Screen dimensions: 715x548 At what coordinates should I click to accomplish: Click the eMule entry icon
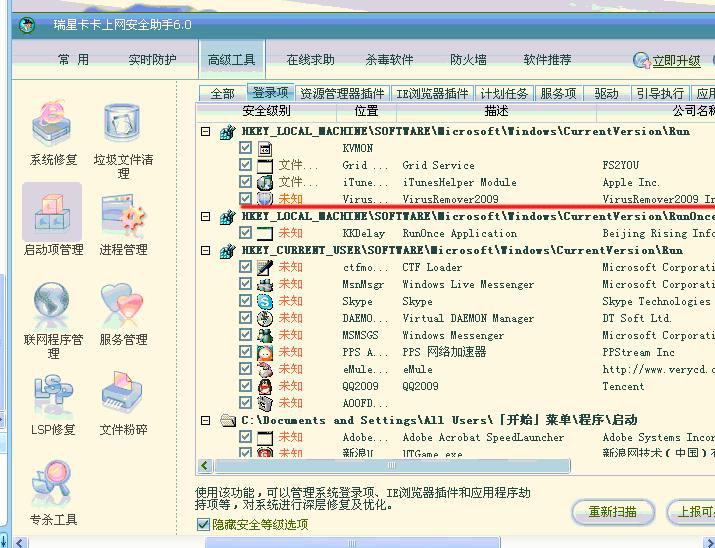click(265, 369)
